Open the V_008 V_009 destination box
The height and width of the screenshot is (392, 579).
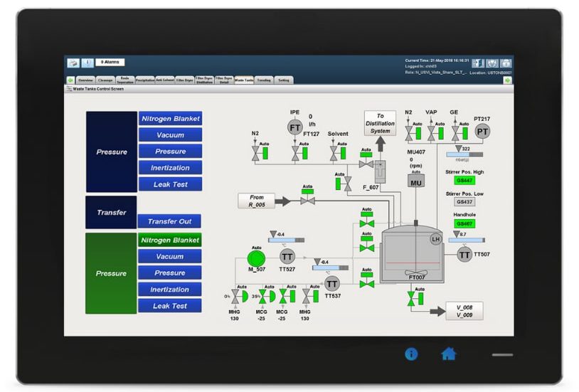point(464,311)
